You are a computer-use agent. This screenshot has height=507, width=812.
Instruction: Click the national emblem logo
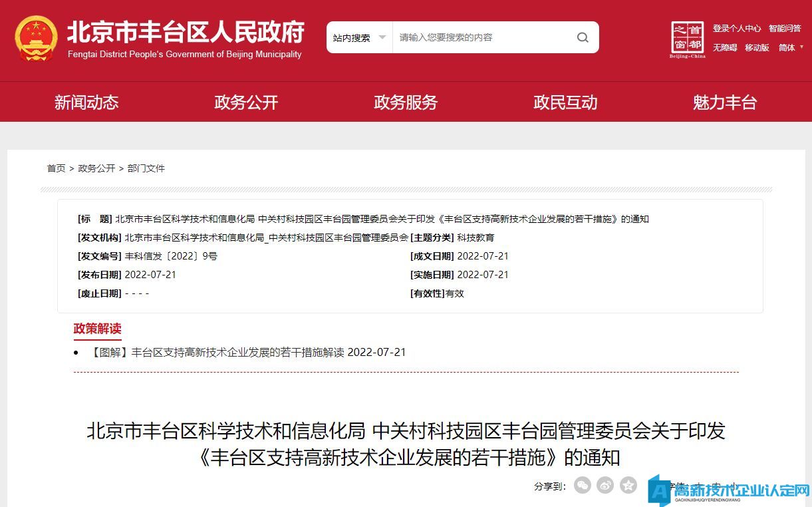click(x=36, y=39)
